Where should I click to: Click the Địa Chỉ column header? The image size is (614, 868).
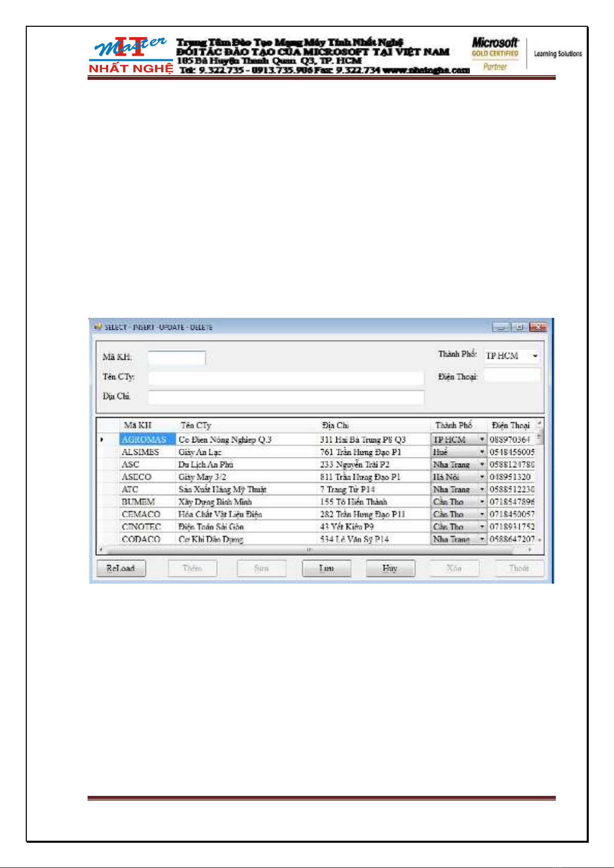tap(335, 426)
